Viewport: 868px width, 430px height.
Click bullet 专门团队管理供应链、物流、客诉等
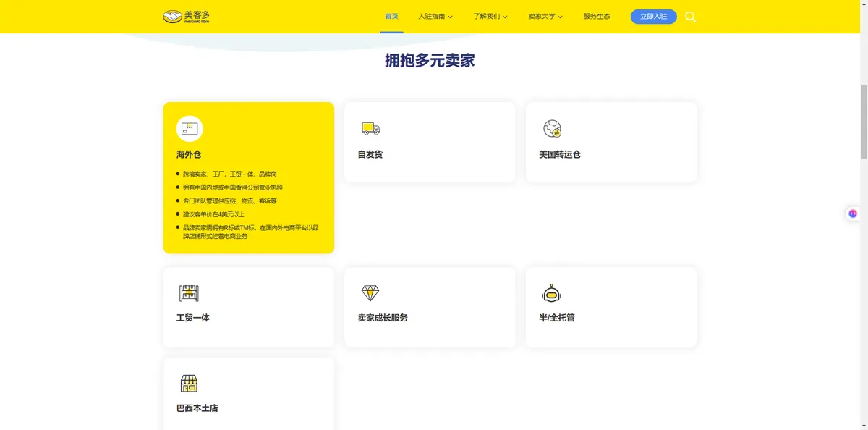click(x=230, y=201)
